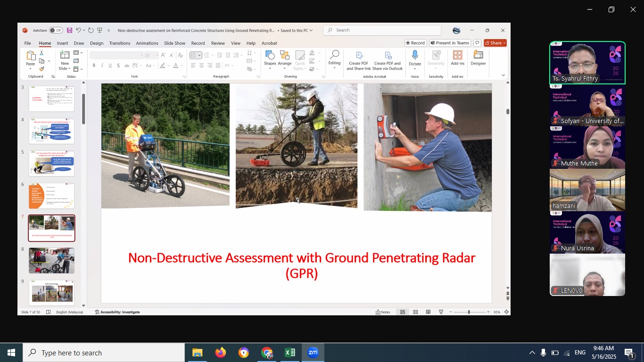The image size is (644, 362).
Task: Expand the Editing dropdown
Action: coord(334,63)
